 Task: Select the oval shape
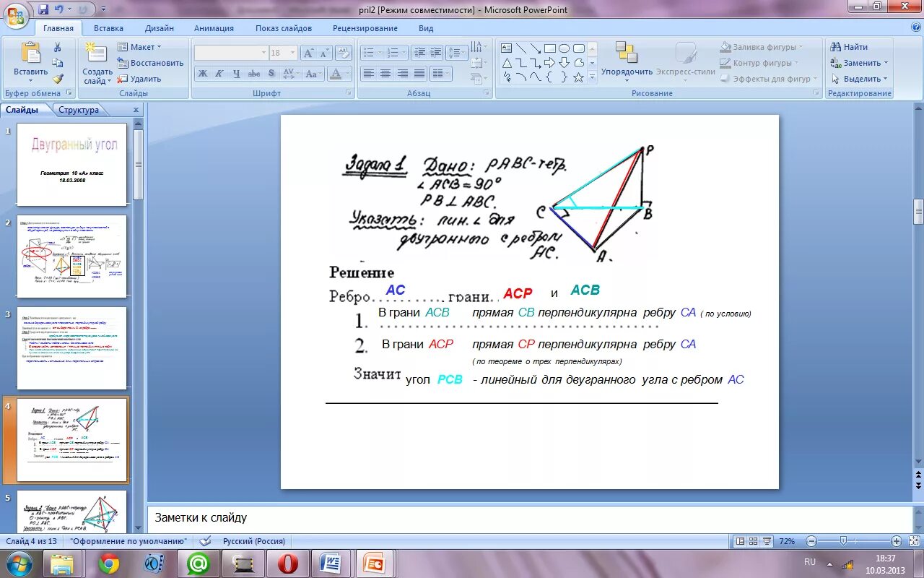click(x=564, y=48)
